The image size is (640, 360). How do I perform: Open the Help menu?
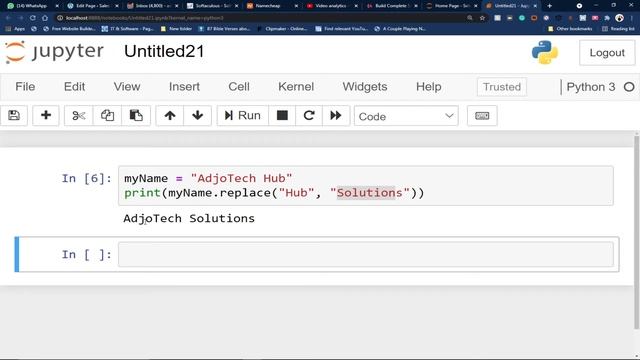(429, 87)
